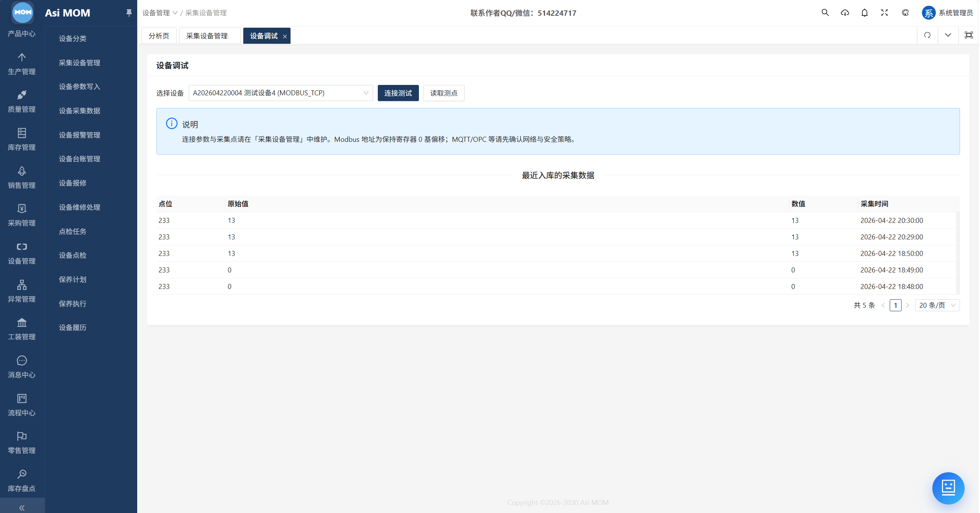Open 设备点检 menu item

(x=73, y=255)
